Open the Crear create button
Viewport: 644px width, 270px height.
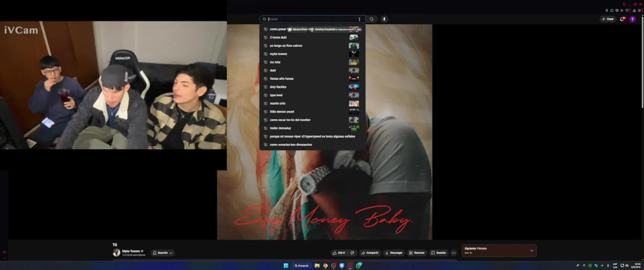pos(608,19)
